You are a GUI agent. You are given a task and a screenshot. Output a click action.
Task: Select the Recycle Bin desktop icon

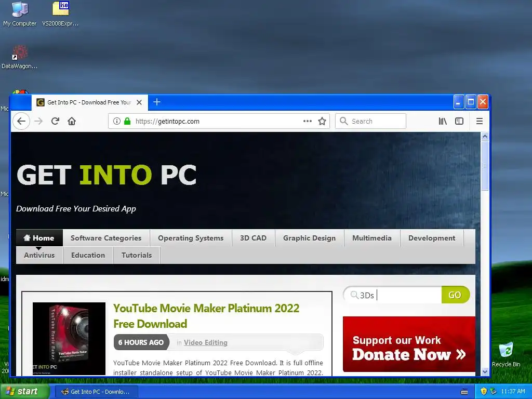click(506, 355)
